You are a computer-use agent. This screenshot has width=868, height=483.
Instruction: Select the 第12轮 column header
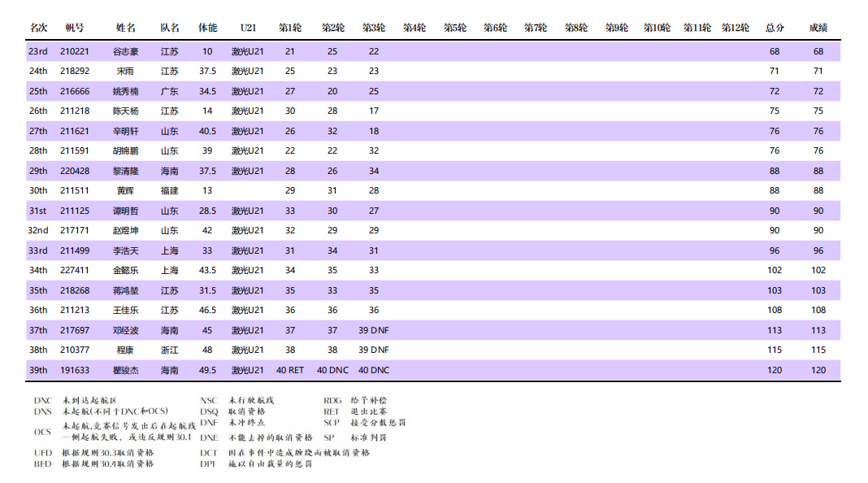click(x=735, y=28)
